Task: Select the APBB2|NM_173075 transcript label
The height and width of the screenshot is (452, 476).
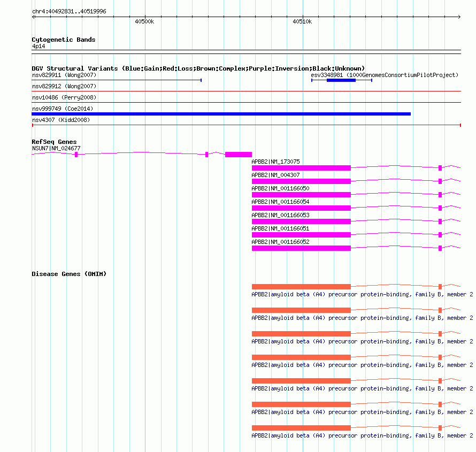Action: tap(275, 162)
